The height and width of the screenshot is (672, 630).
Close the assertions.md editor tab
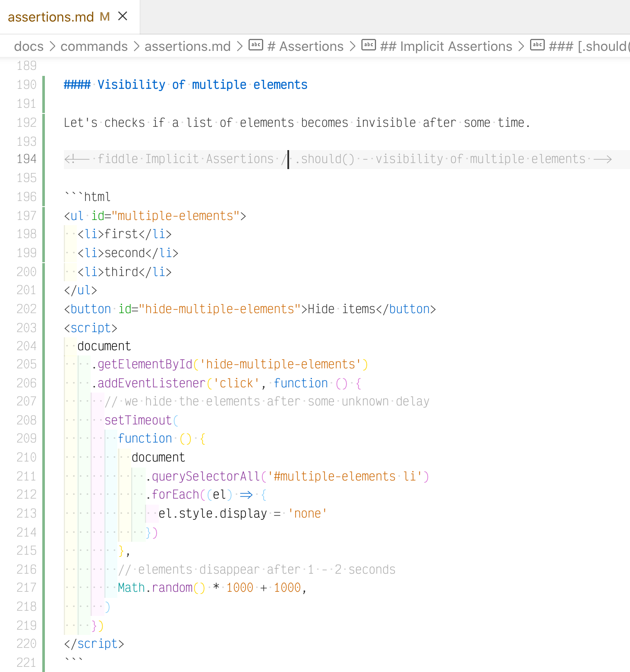pos(123,16)
